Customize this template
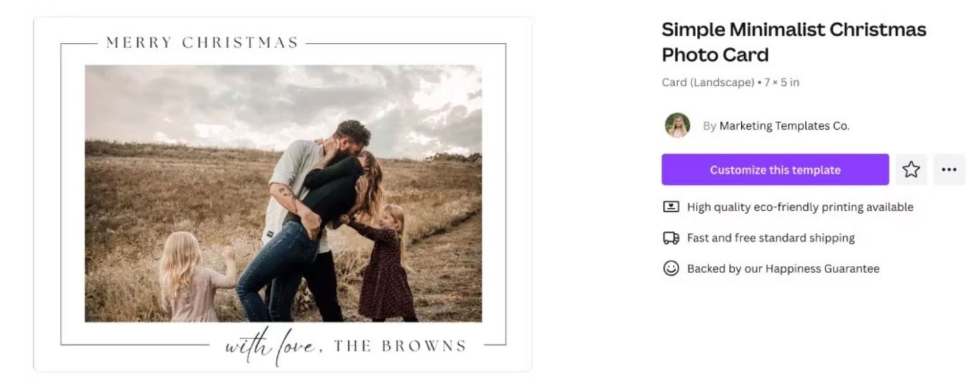Viewport: 980px width, 381px height. click(775, 170)
